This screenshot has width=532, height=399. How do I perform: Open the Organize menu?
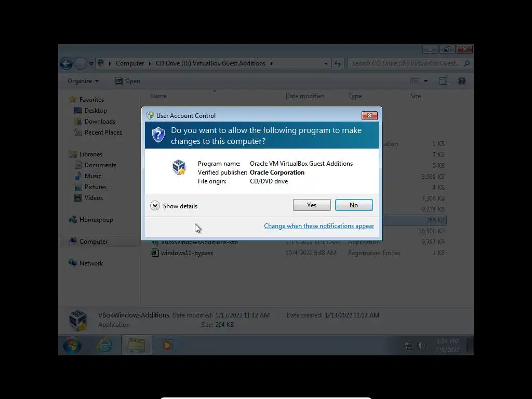[83, 81]
